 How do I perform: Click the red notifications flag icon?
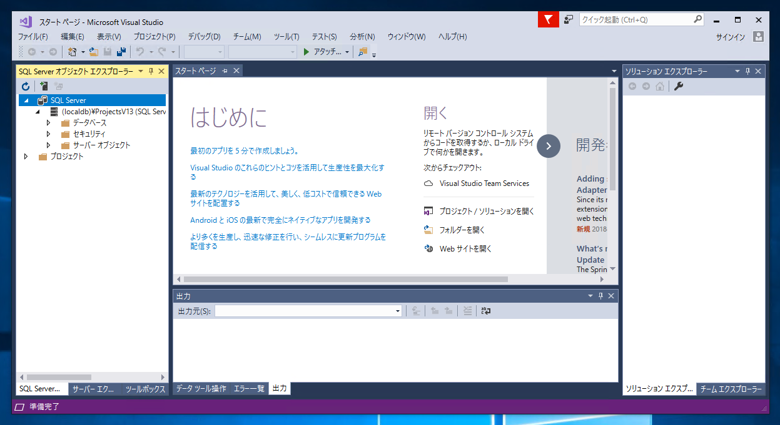pyautogui.click(x=548, y=20)
